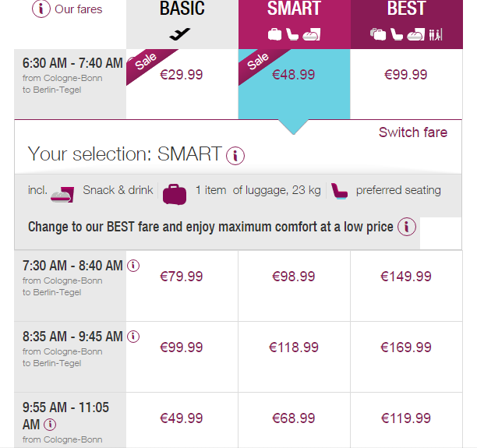This screenshot has height=448, width=477.
Task: Click info icon beside Our fares
Action: pos(41,9)
